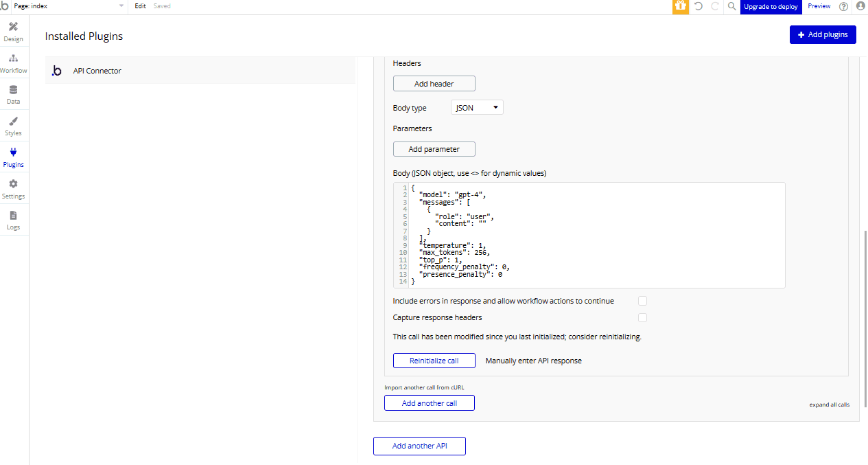Enable include errors in response checkbox

642,301
